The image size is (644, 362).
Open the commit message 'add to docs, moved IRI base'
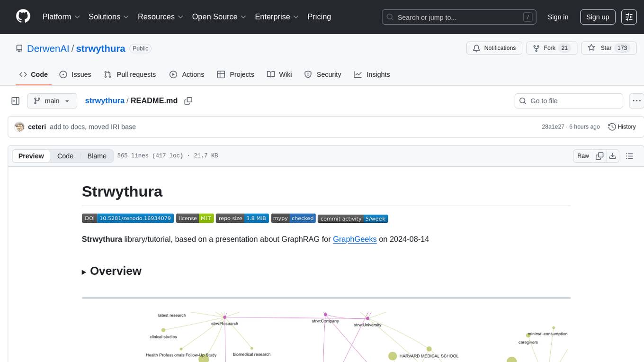[x=93, y=127]
